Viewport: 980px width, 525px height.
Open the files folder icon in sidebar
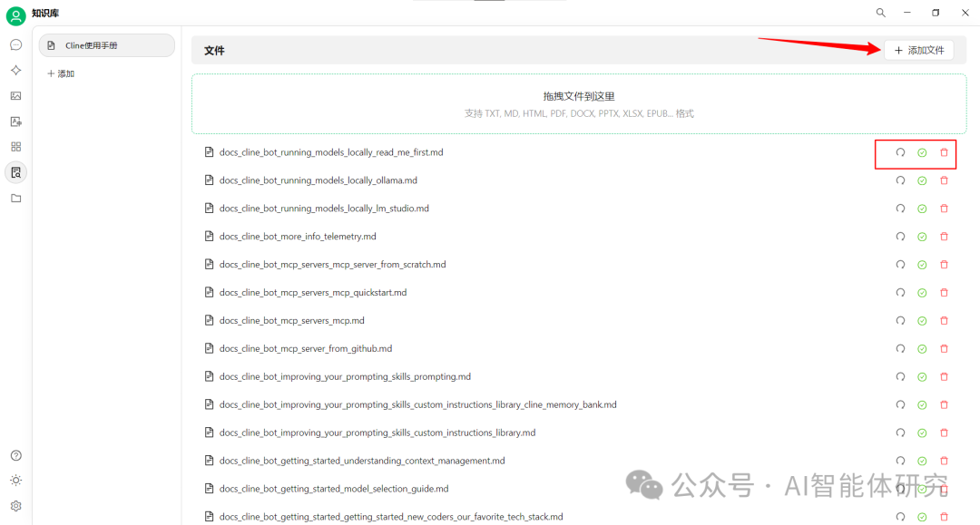(16, 199)
